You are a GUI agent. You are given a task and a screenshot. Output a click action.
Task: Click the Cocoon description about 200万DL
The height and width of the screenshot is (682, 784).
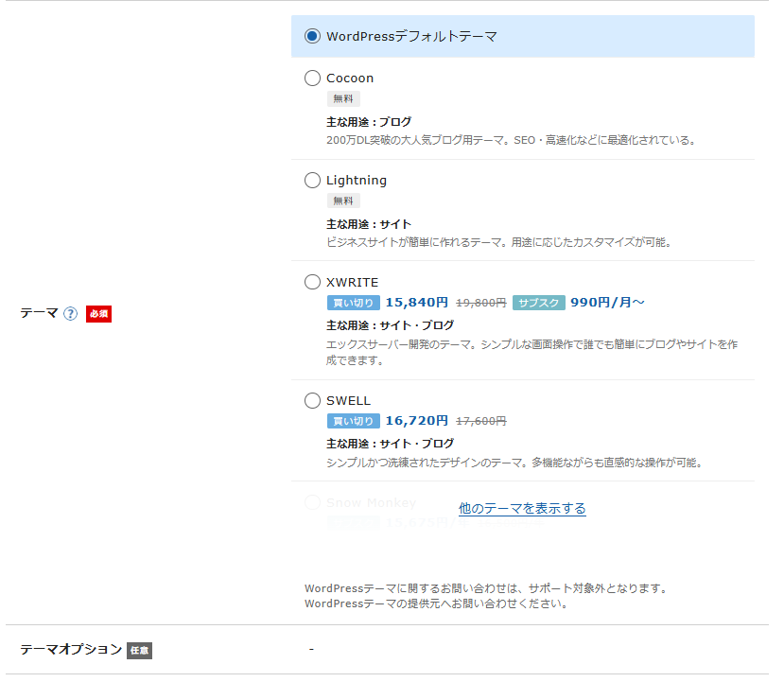click(512, 141)
